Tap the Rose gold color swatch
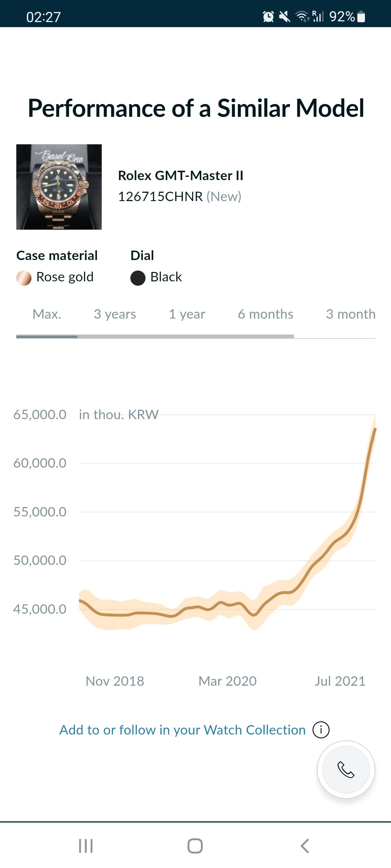Screen dimensions: 391x868 pyautogui.click(x=24, y=278)
